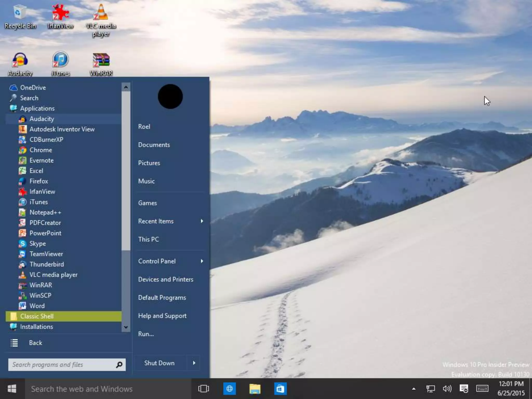The width and height of the screenshot is (532, 399).
Task: Open the Shut Down options arrow
Action: pos(194,363)
